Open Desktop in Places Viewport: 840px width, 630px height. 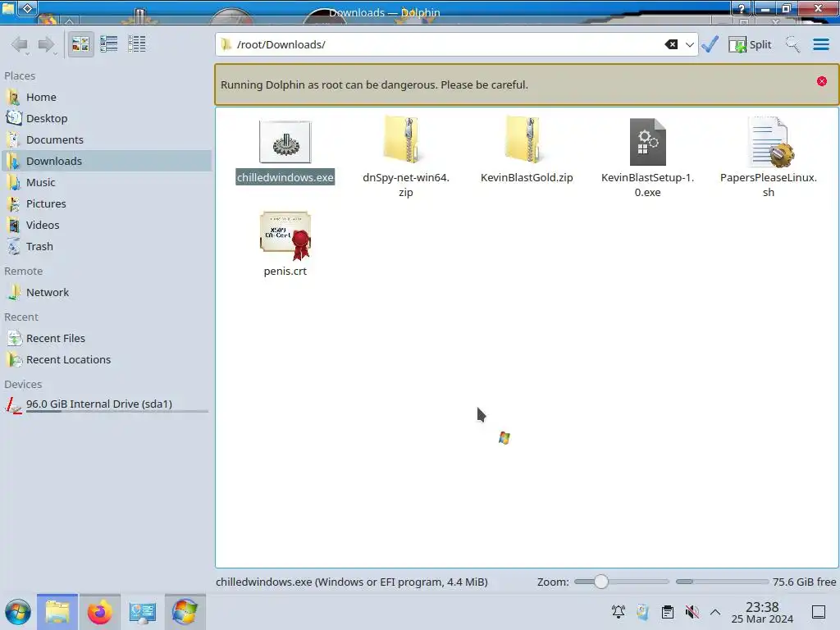point(107,118)
